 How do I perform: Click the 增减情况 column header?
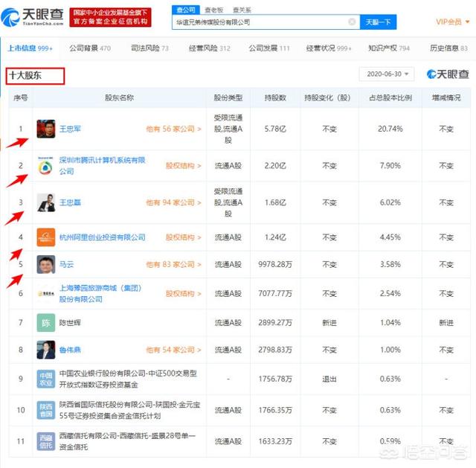click(446, 97)
